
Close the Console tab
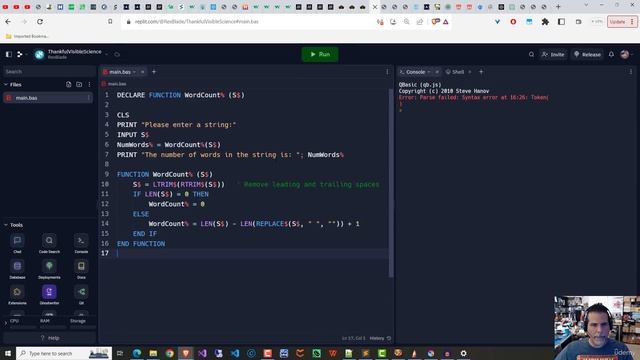437,72
